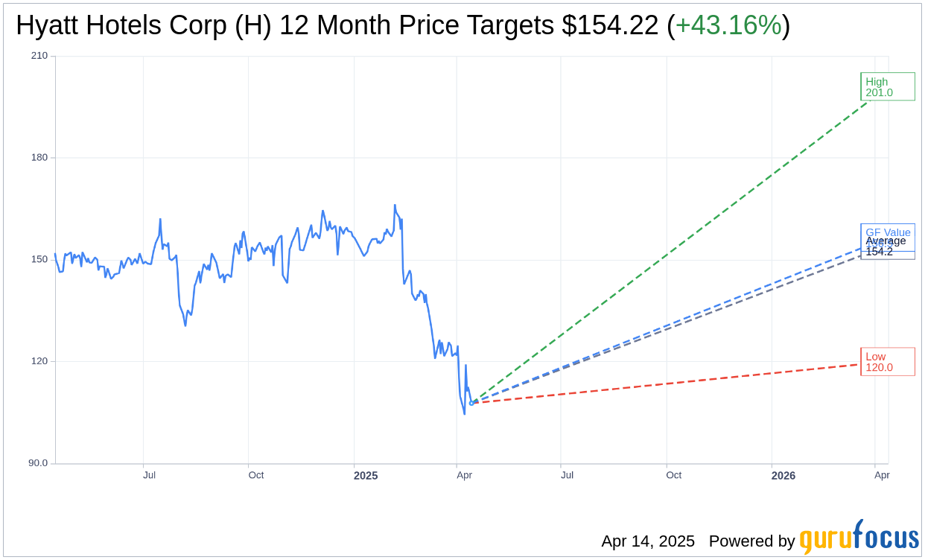925x560 pixels.
Task: Click the 120 y-axis label
Action: 39,361
